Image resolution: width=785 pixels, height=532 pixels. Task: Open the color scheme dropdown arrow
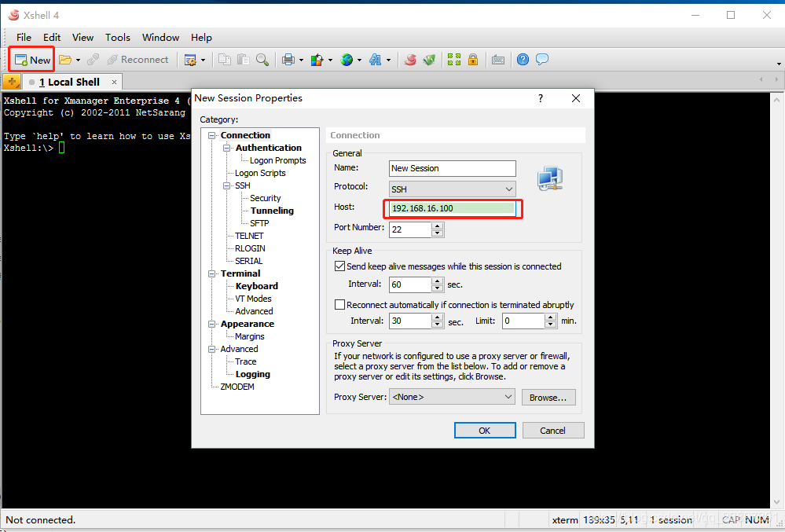[330, 61]
